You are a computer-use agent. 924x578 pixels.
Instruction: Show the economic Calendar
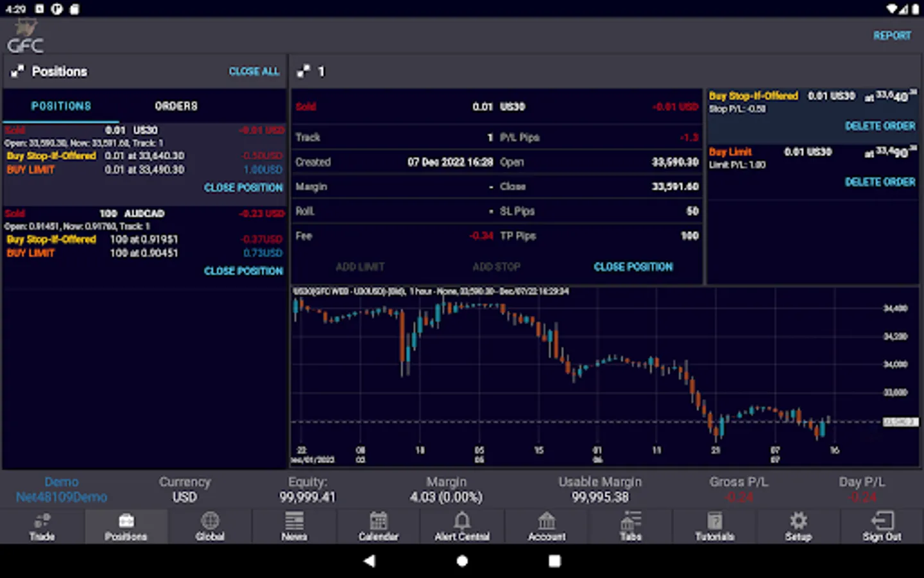[x=378, y=527]
